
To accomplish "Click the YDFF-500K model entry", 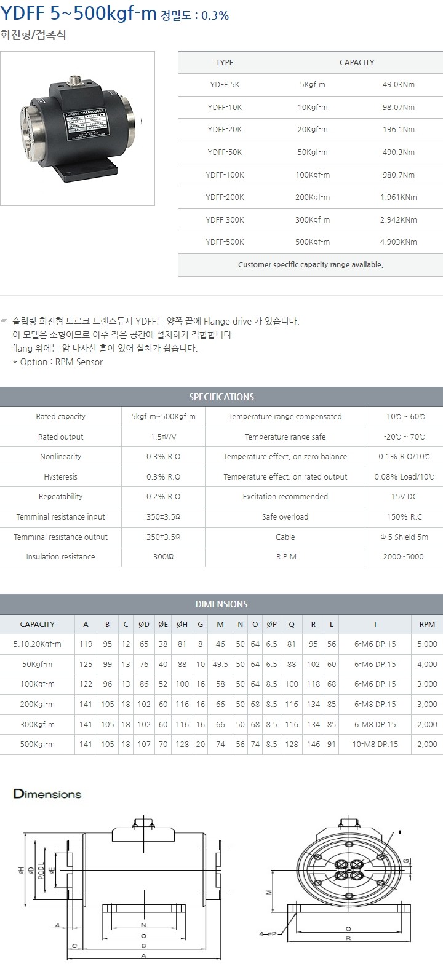I will pyautogui.click(x=225, y=242).
